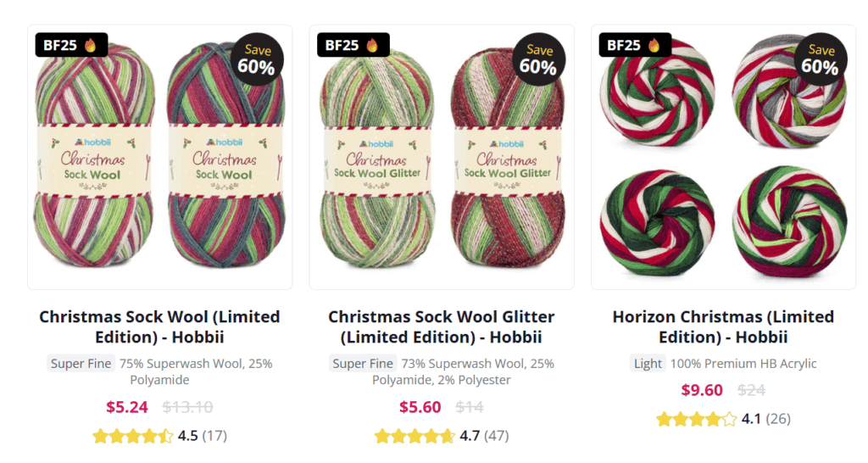
Task: Click star rating for Christmas Sock Wool Glitter
Action: coord(415,436)
